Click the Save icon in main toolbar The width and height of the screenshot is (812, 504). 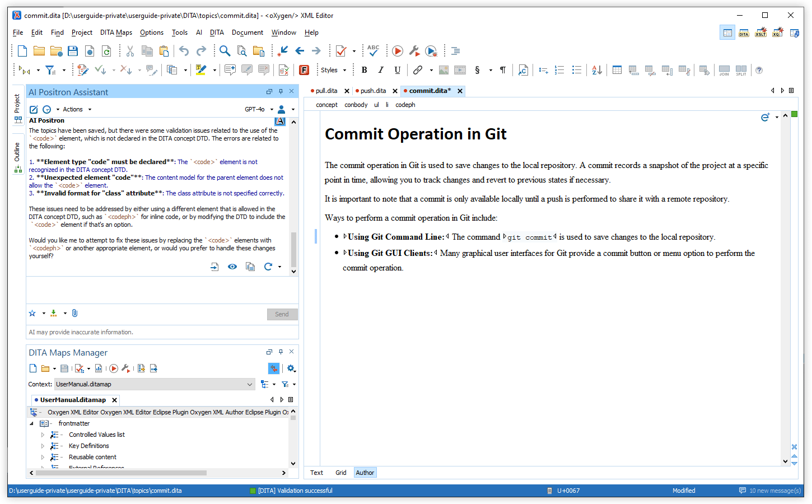[x=73, y=51]
